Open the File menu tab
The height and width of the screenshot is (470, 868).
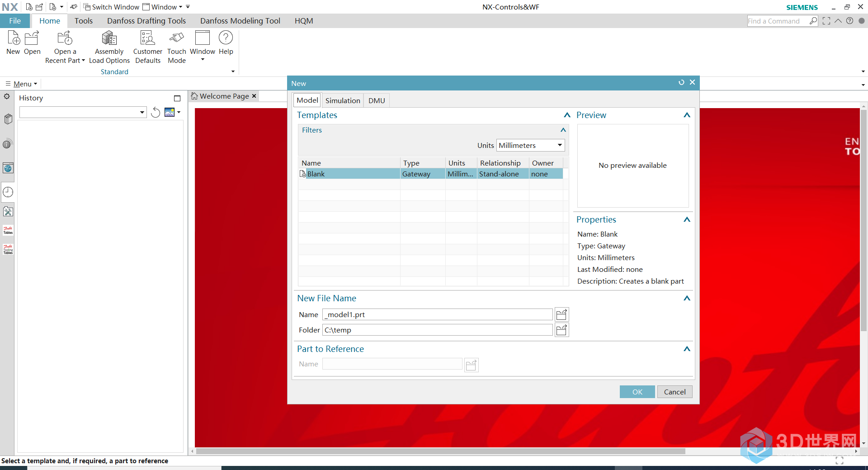tap(15, 21)
